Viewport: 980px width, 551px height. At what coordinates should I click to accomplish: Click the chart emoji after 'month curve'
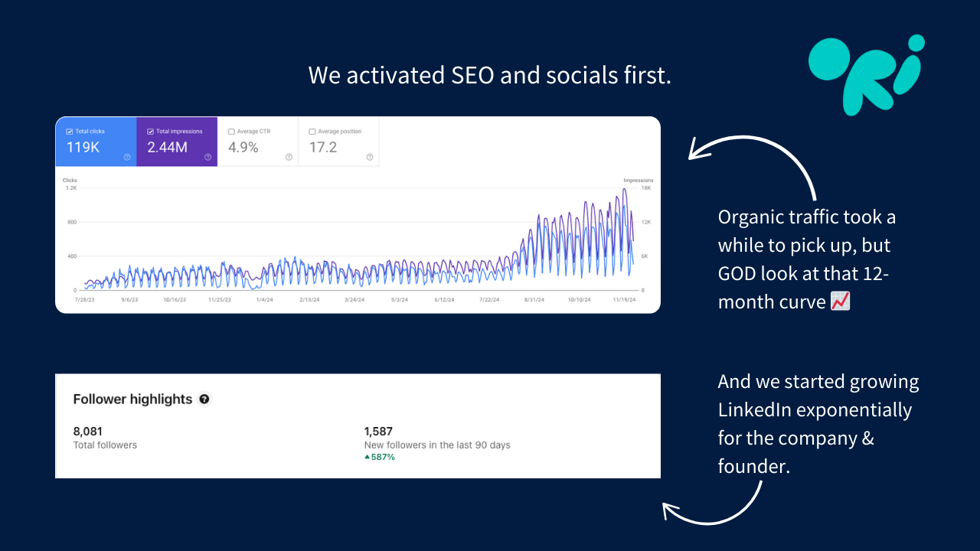[x=840, y=302]
